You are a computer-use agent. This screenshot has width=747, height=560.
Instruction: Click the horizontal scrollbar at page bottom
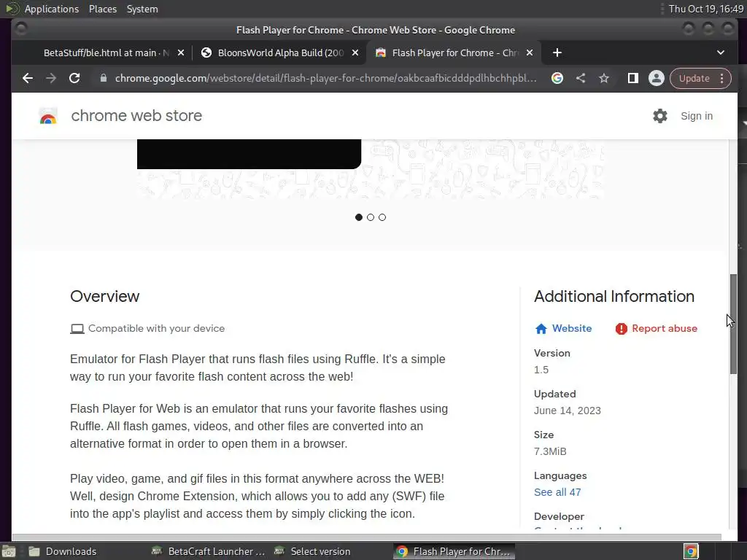(x=366, y=537)
